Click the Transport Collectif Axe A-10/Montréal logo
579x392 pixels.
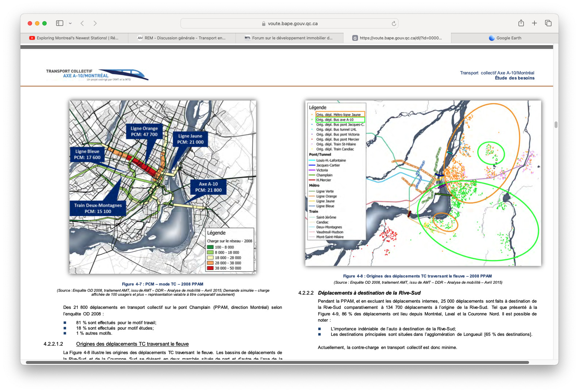(x=97, y=74)
